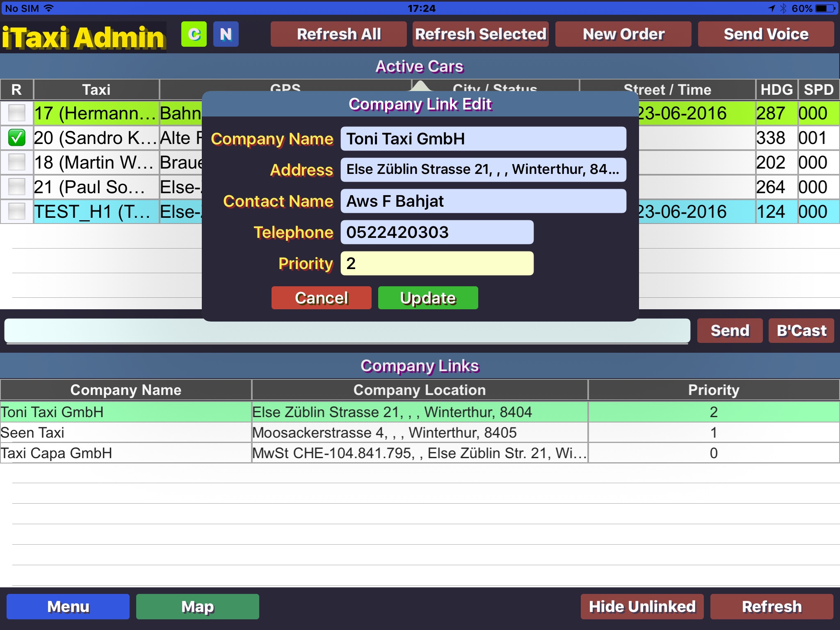Viewport: 840px width, 630px height.
Task: Click '18 (Martin W…' taxi cell
Action: 96,162
